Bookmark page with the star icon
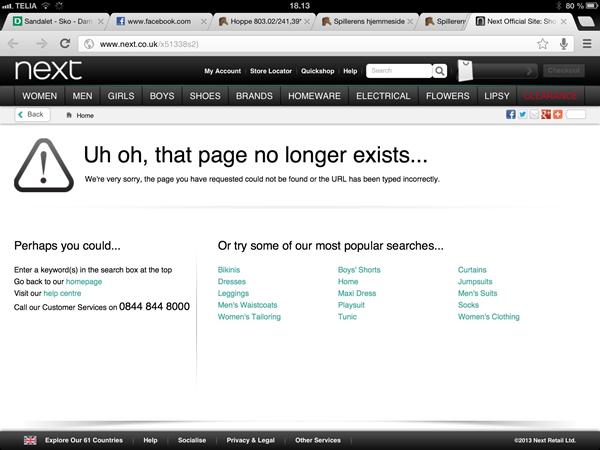Image resolution: width=600 pixels, height=450 pixels. coord(542,43)
